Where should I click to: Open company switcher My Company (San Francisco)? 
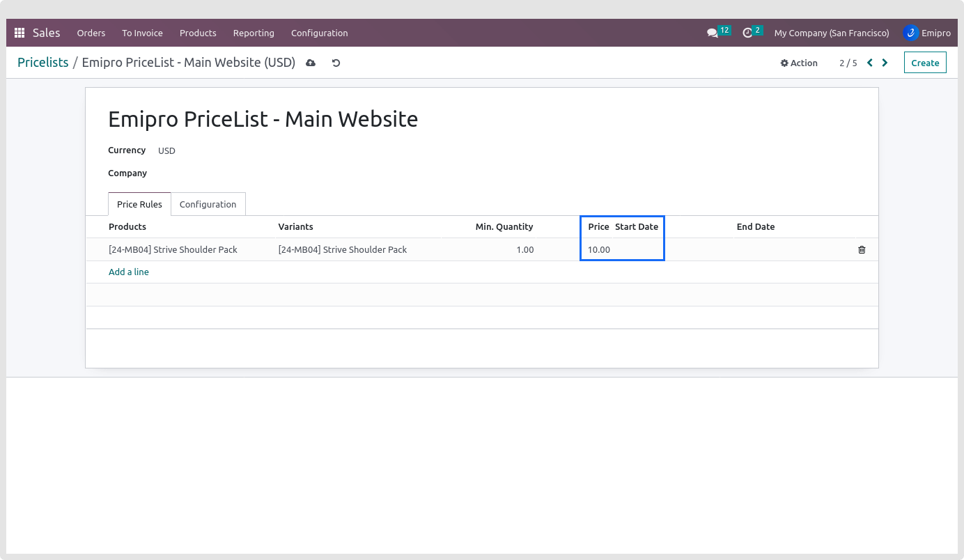pos(831,33)
